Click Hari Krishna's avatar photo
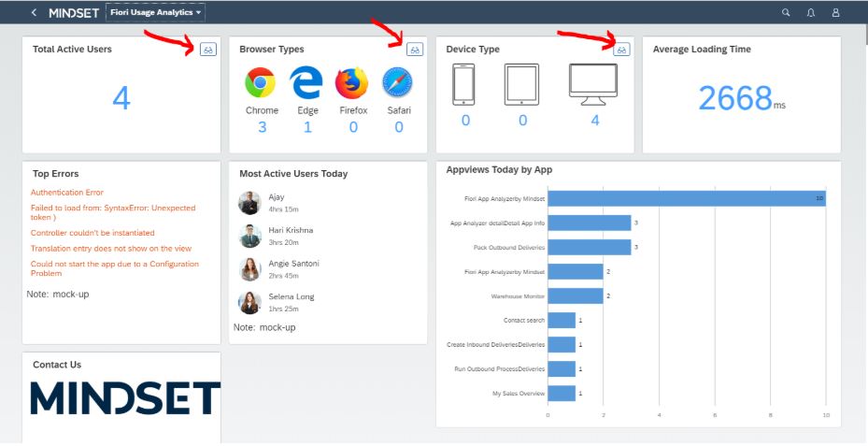 pyautogui.click(x=249, y=236)
